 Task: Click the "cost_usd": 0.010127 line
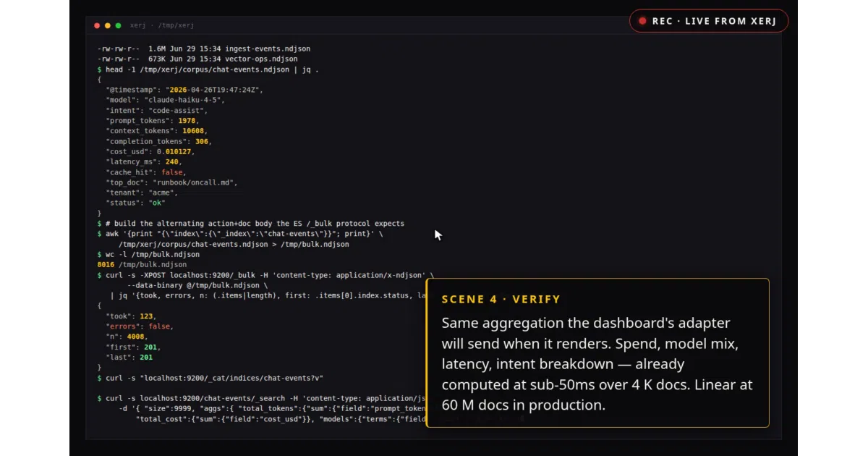pos(150,151)
